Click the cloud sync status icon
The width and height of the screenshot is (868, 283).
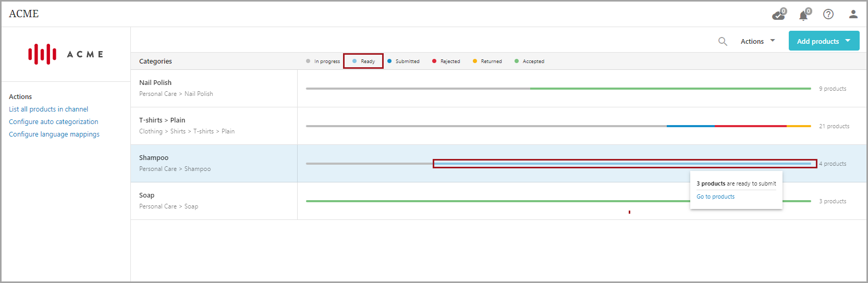click(x=778, y=15)
